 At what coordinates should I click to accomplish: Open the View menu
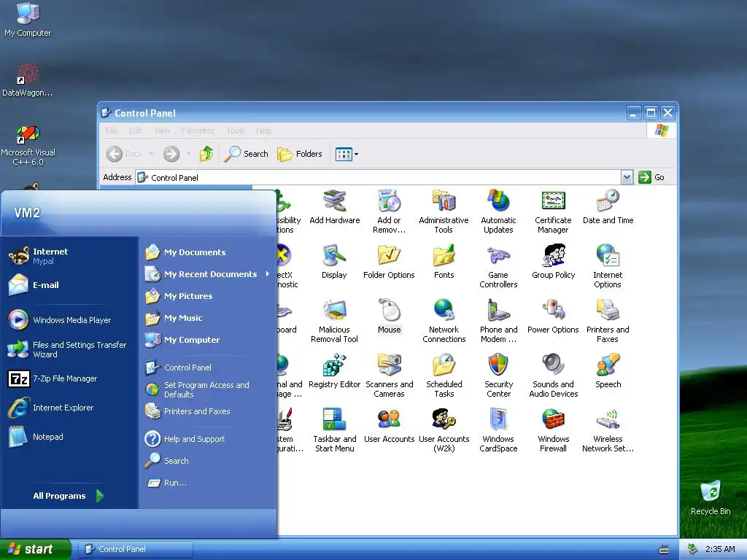coord(162,131)
